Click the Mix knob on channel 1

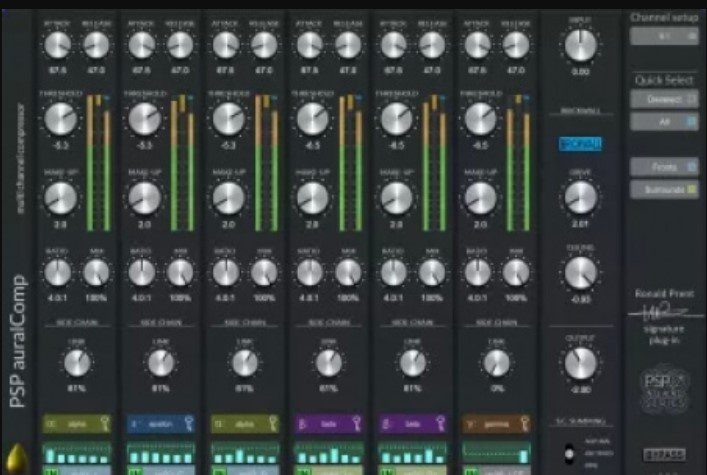(x=96, y=272)
